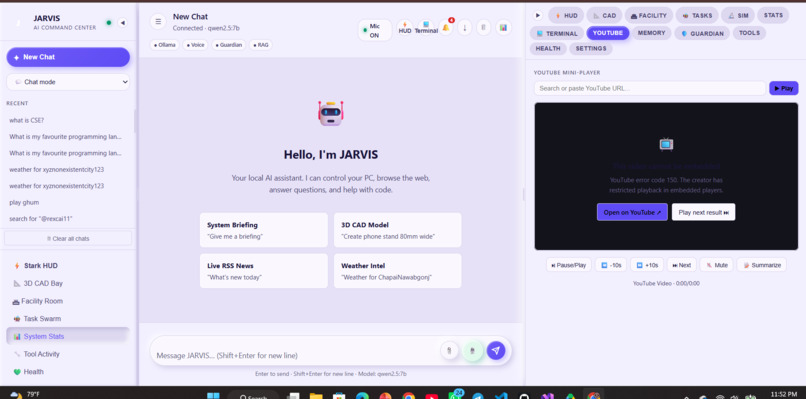The width and height of the screenshot is (806, 399).
Task: Select the YOUTUBE tab
Action: pyautogui.click(x=608, y=33)
